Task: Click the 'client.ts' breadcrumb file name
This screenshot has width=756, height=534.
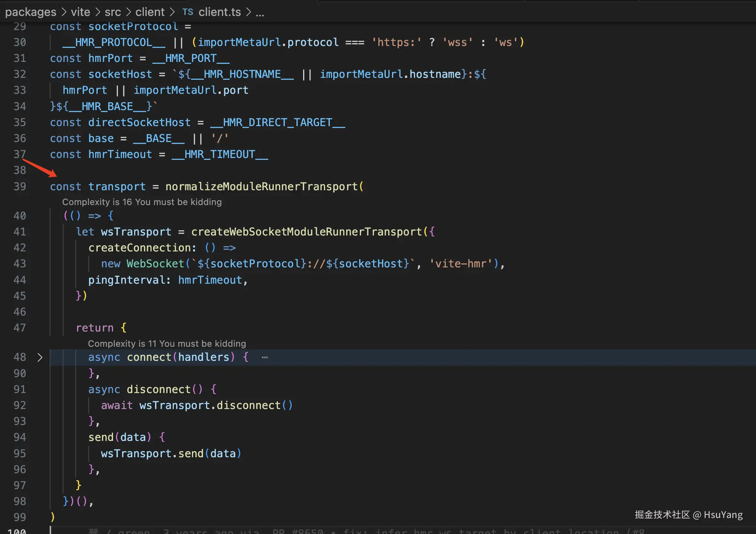Action: (219, 12)
